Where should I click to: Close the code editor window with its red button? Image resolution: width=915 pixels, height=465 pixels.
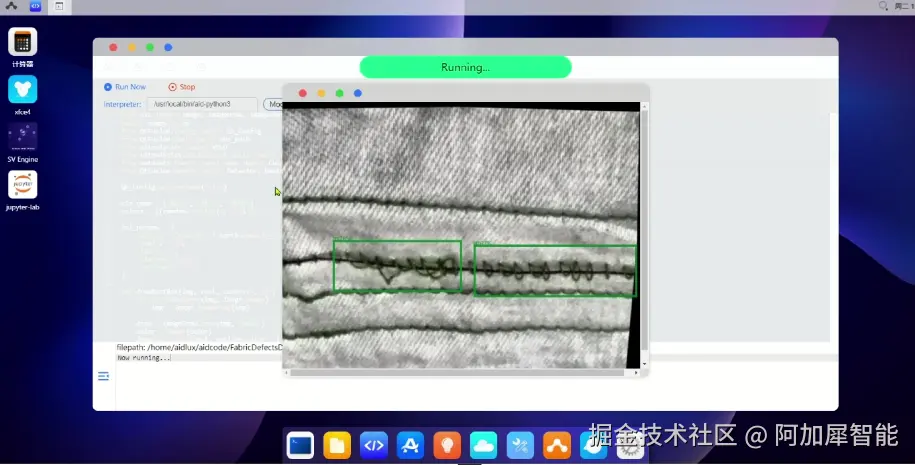click(x=113, y=47)
